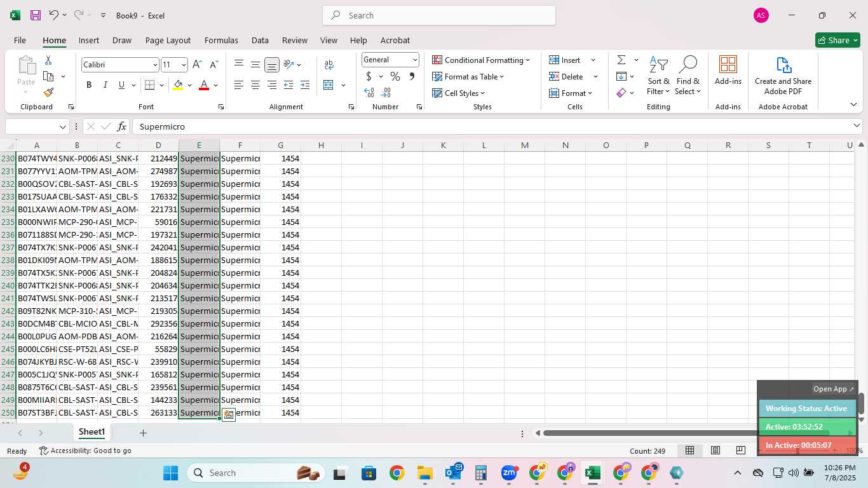868x488 pixels.
Task: Toggle Wrap Text
Action: point(329,64)
